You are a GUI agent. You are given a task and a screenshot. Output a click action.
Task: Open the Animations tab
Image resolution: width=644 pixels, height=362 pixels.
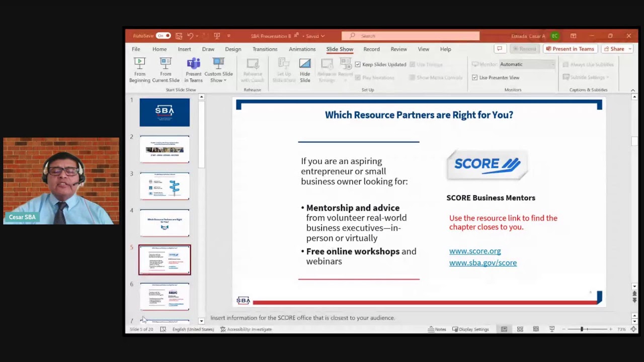pos(302,49)
